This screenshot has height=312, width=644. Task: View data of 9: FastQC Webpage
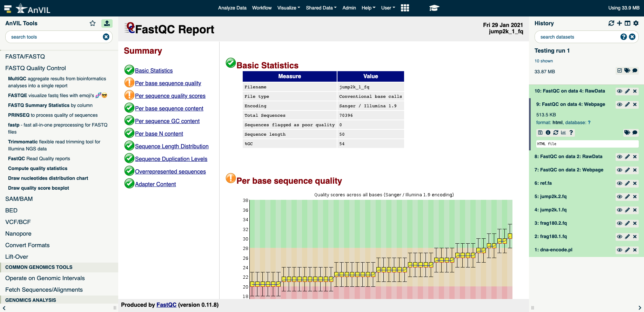(619, 104)
